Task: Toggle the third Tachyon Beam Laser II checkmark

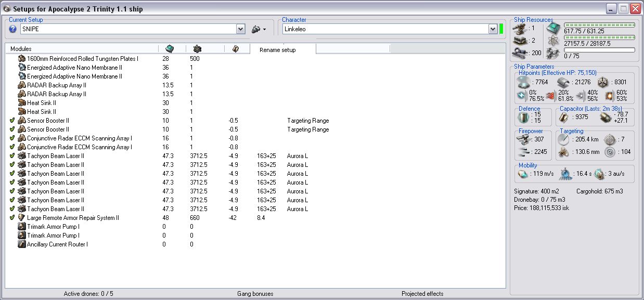Action: tap(12, 173)
